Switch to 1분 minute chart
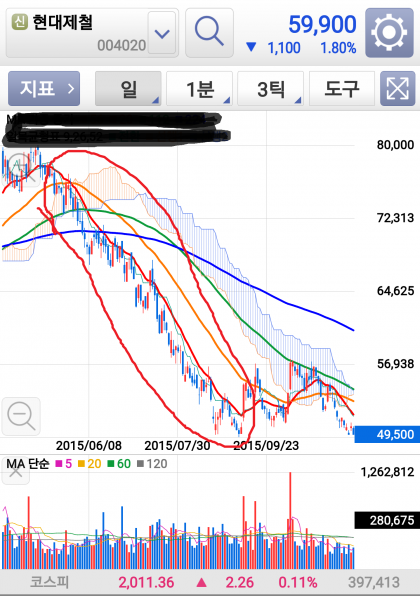The image size is (420, 596). click(x=200, y=89)
